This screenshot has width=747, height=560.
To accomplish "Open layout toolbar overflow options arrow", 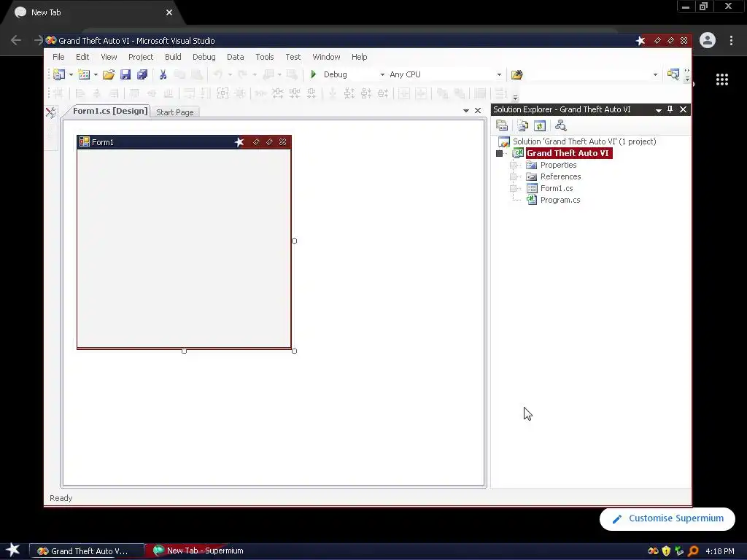I will point(515,97).
